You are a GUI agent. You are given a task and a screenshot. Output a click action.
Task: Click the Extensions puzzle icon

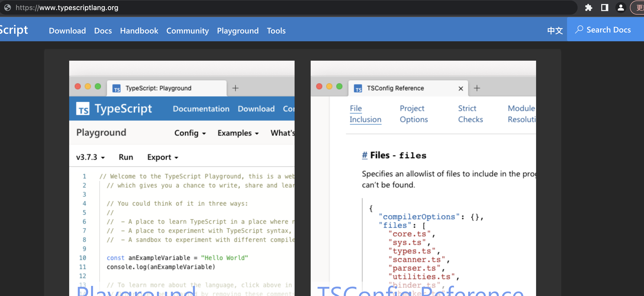click(x=588, y=8)
